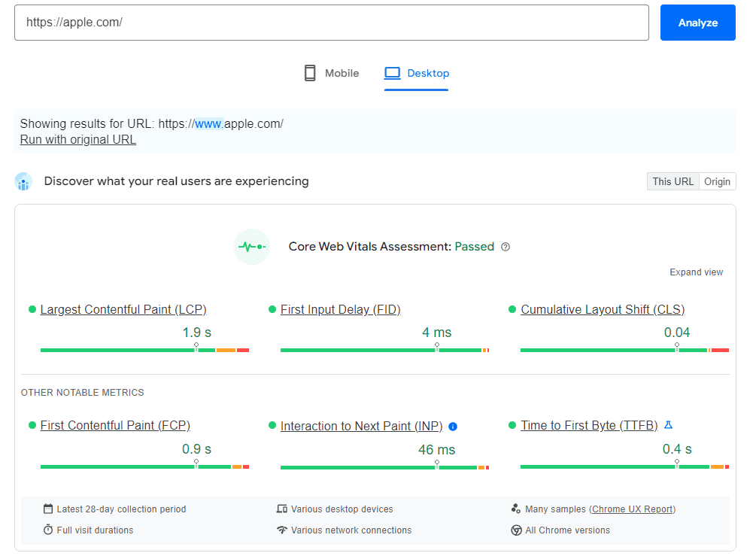Switch results to Origin scope
This screenshot has height=559, width=756.
tap(717, 181)
